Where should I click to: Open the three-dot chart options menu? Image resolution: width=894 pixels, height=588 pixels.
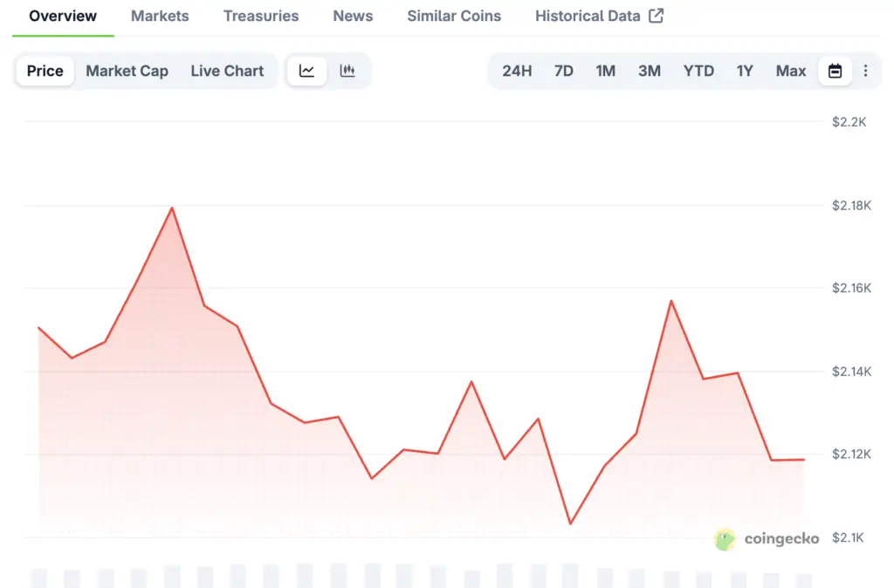[865, 71]
